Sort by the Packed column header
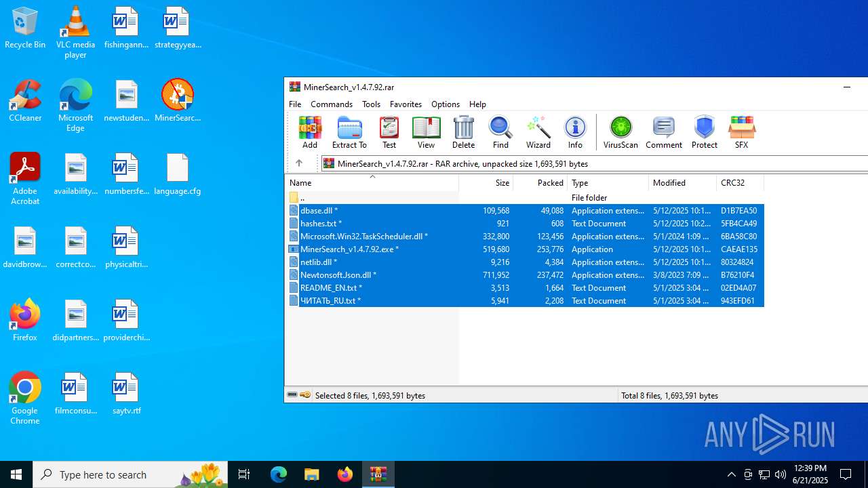Screen dimensions: 868x488 pyautogui.click(x=540, y=182)
